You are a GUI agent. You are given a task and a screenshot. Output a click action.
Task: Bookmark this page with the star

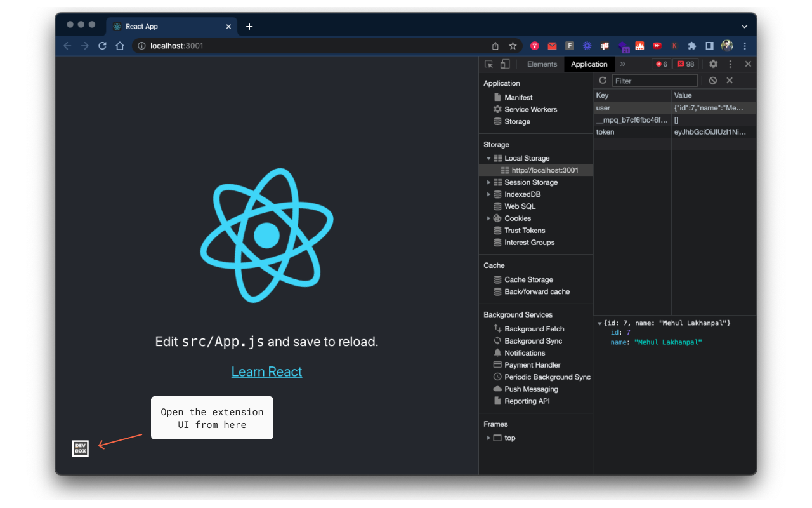coord(513,46)
